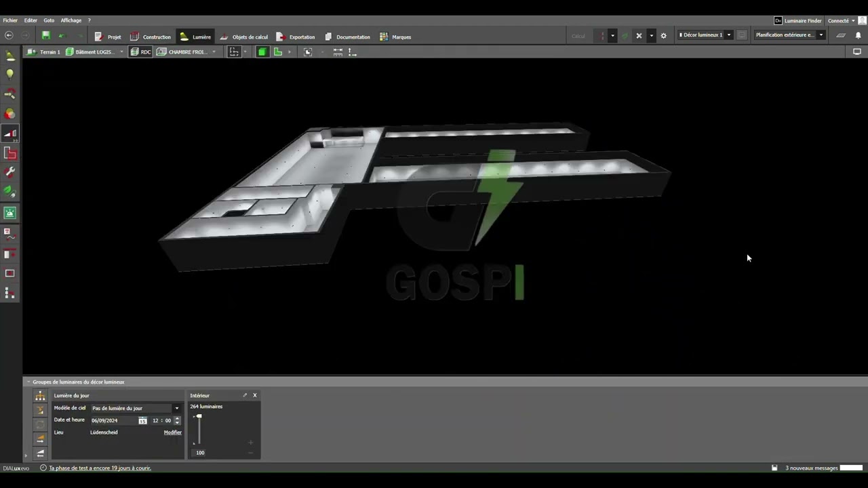Click the Terrain 1 breadcrumb
This screenshot has height=488, width=868.
tap(43, 52)
